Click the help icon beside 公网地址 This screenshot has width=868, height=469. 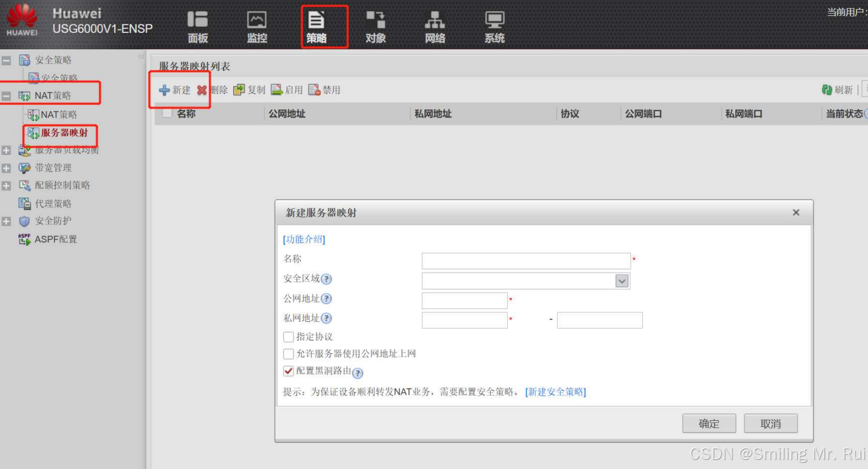tap(326, 299)
